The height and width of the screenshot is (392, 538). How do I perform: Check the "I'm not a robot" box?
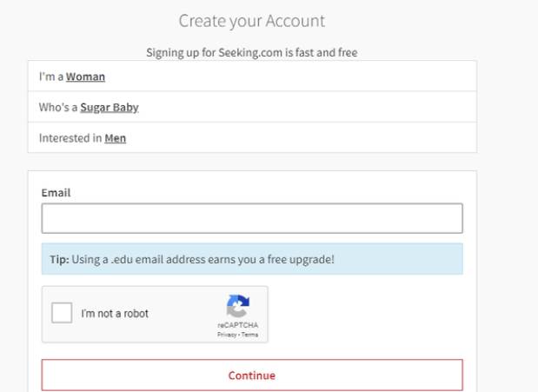tap(62, 313)
